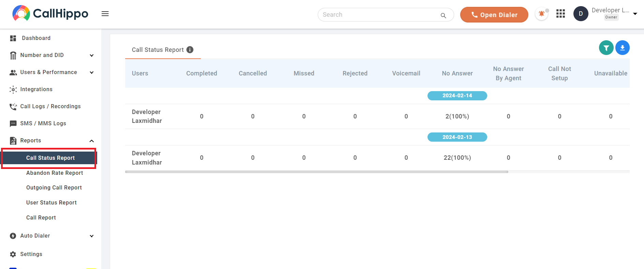The image size is (644, 269).
Task: Click the SMS / MMS message icon
Action: [x=13, y=124]
